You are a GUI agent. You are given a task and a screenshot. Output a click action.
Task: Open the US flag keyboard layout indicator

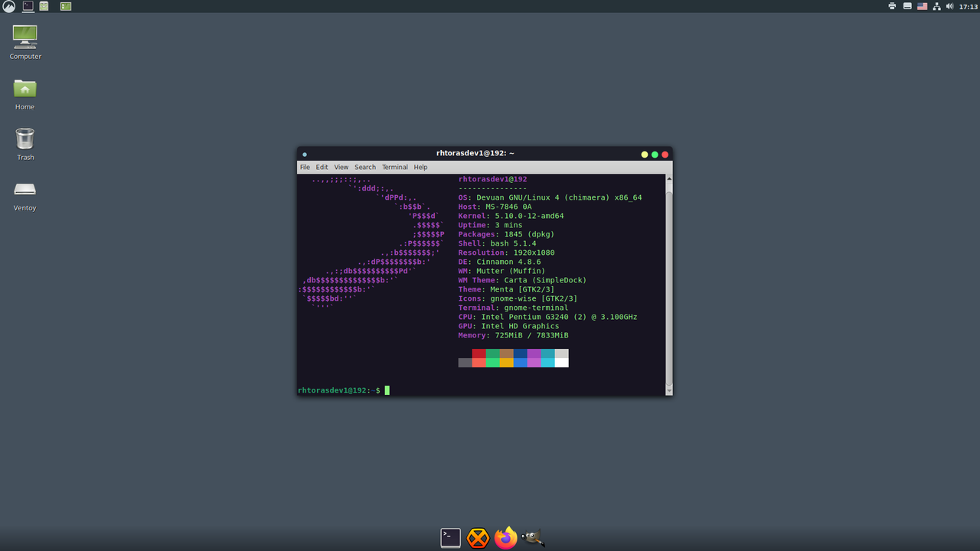pyautogui.click(x=923, y=6)
